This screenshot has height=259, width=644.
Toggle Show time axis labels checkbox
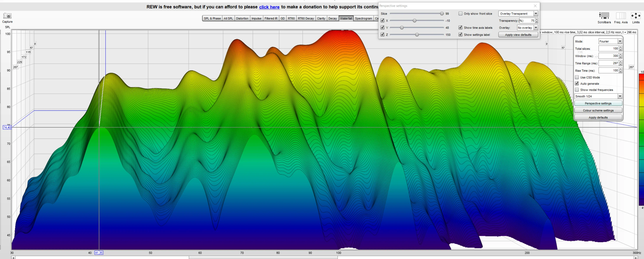click(x=461, y=28)
